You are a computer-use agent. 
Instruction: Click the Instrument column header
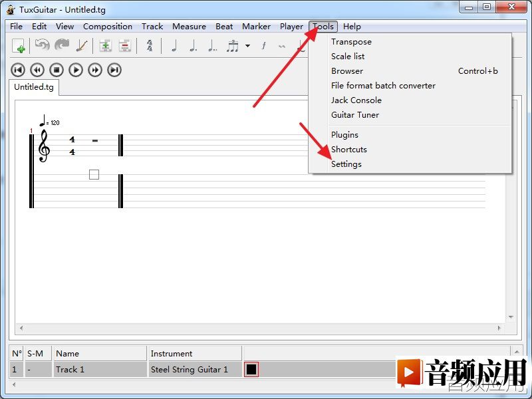(x=195, y=354)
